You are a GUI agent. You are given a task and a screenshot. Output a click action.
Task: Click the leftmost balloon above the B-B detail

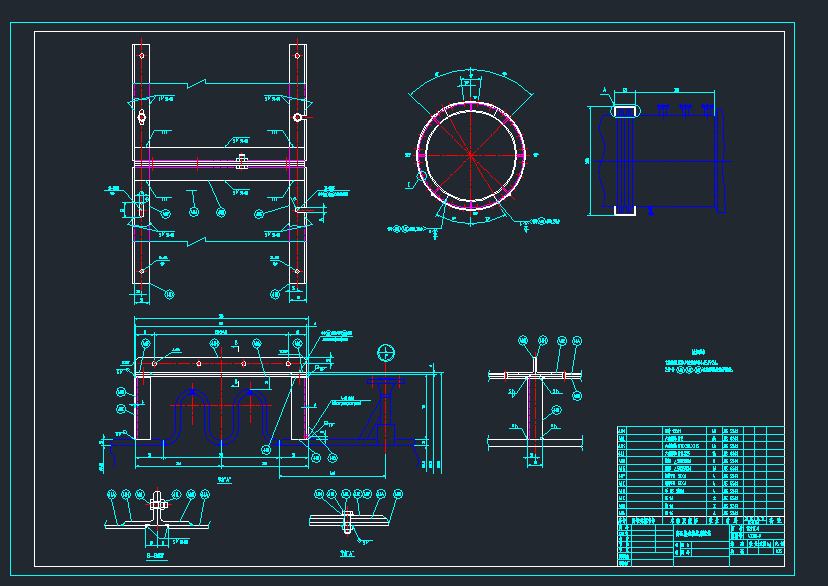pyautogui.click(x=111, y=495)
